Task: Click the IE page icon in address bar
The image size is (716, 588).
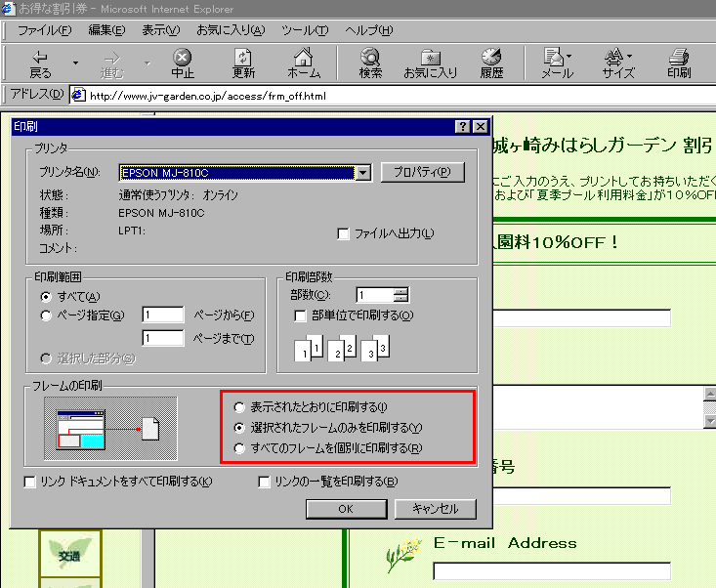Action: 78,95
